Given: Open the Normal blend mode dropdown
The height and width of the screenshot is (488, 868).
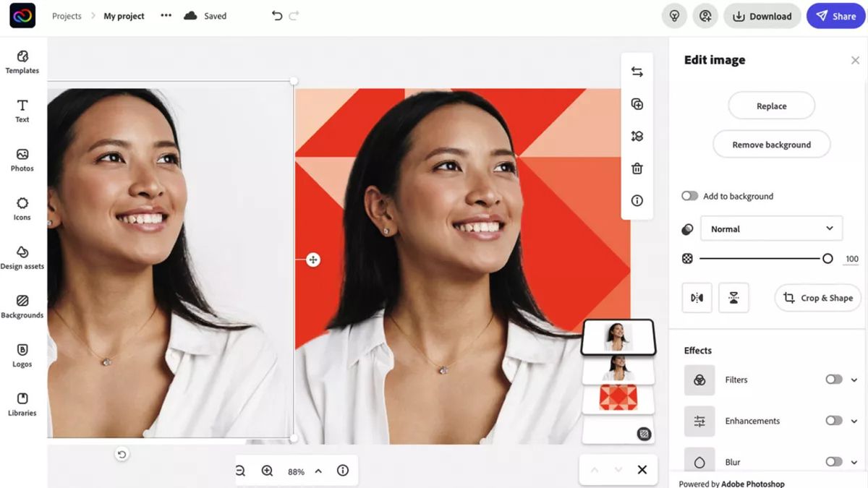Looking at the screenshot, I should [771, 228].
